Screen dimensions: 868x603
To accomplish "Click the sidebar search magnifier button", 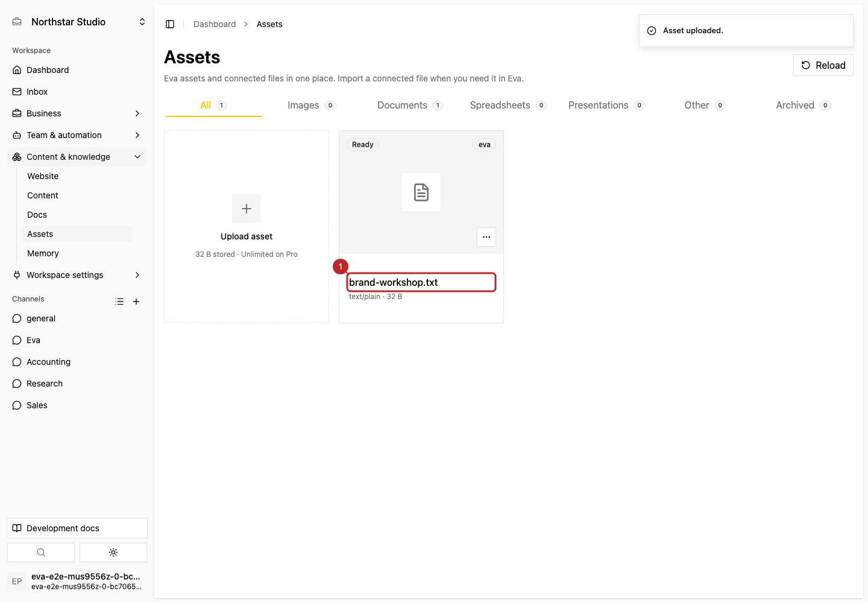I will coord(41,552).
